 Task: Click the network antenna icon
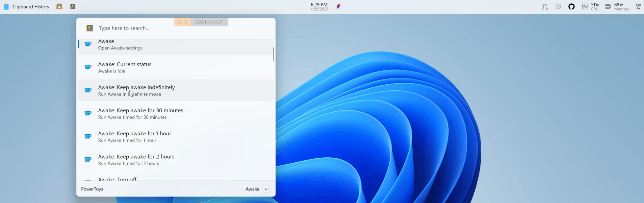pos(638,7)
